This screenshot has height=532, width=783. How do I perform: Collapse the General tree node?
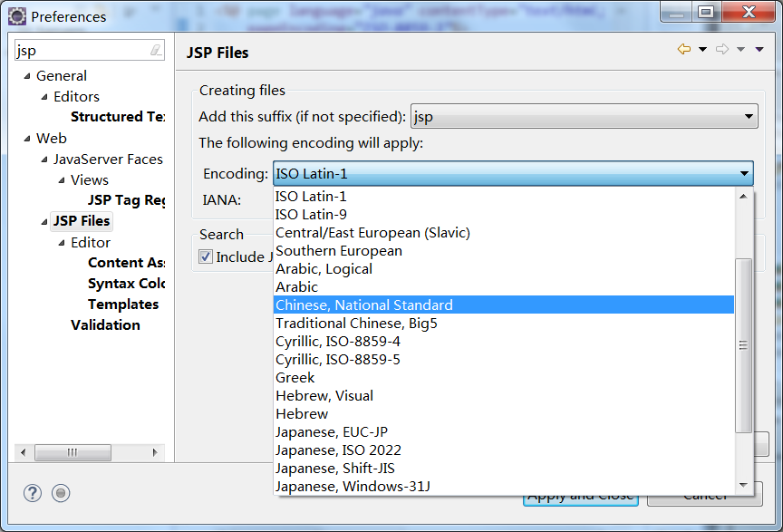click(27, 76)
